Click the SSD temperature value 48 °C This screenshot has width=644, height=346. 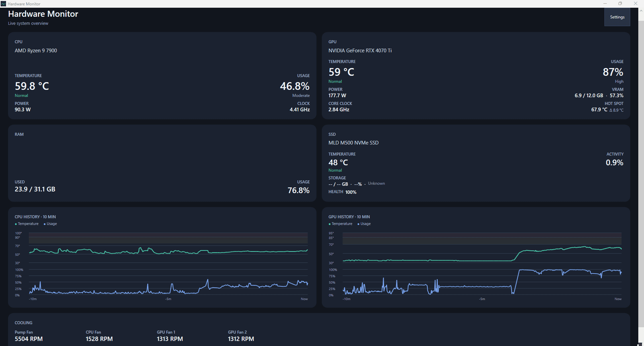coord(338,163)
